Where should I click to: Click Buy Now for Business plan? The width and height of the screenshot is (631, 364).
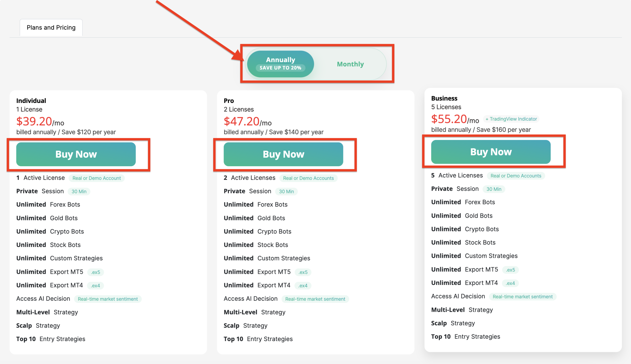tap(491, 152)
